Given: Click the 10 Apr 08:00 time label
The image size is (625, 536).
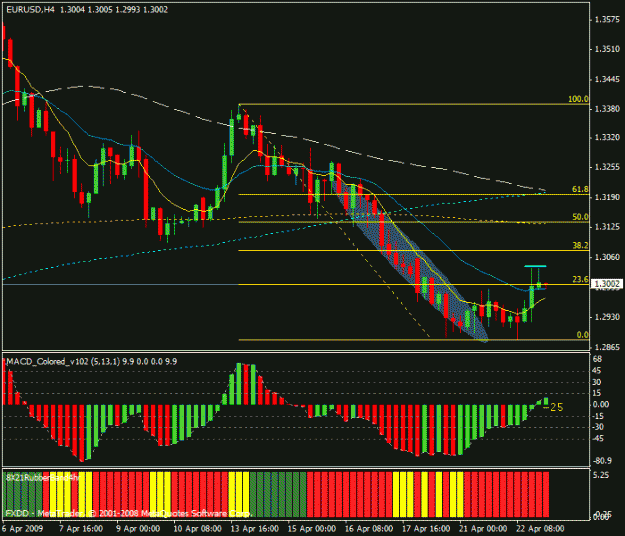Looking at the screenshot, I should 197,528.
